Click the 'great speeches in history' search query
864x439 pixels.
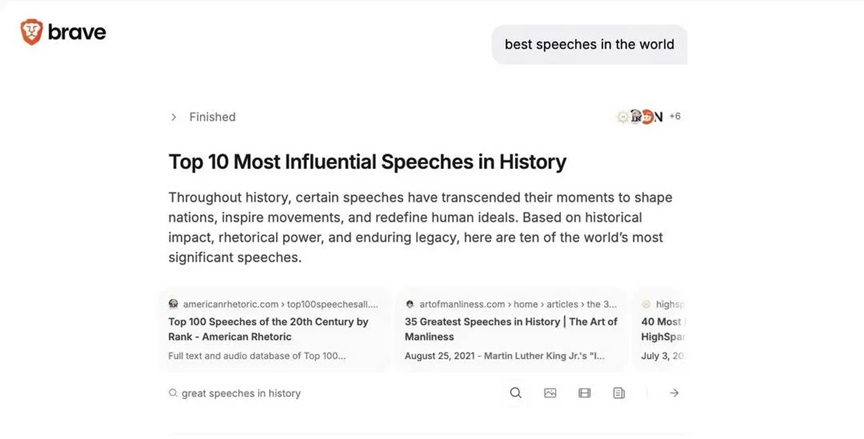click(x=241, y=393)
